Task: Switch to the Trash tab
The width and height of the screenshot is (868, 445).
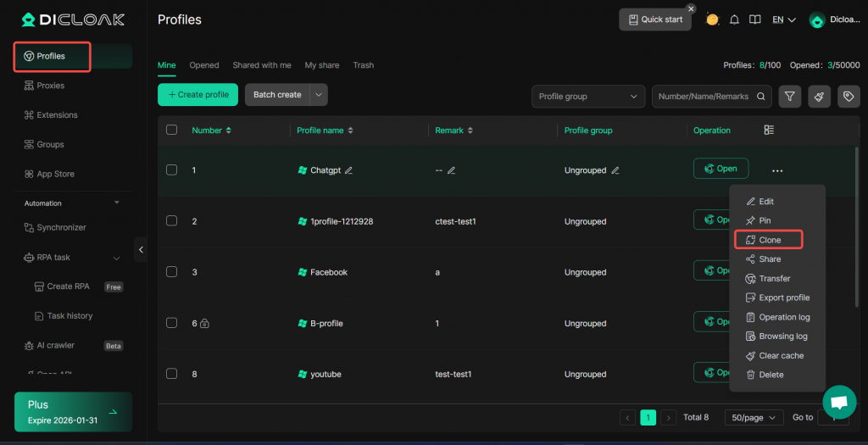Action: 363,65
